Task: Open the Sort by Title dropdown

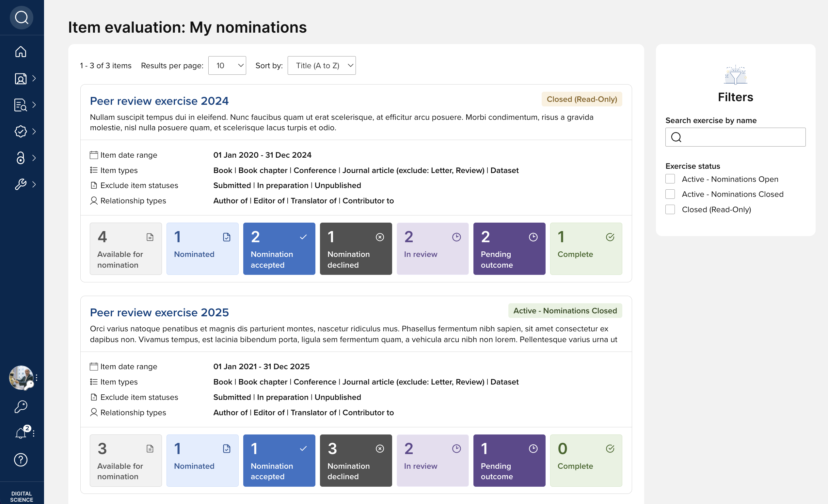Action: click(322, 66)
